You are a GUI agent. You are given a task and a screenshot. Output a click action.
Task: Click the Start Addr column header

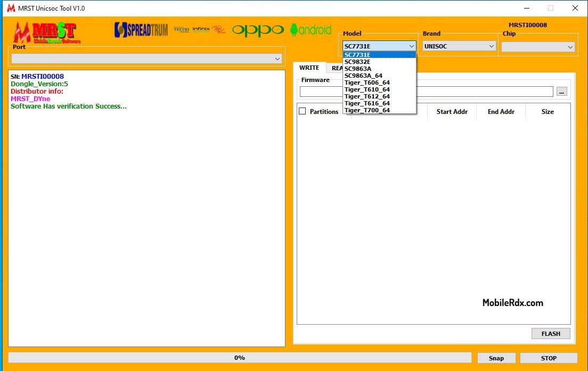pos(452,112)
